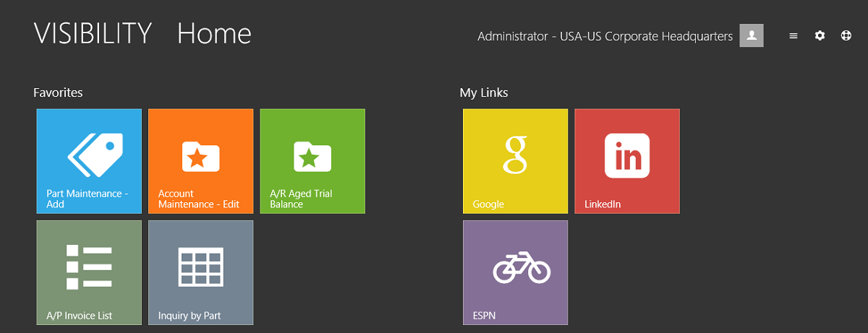Screen dimensions: 868x333
Task: Open Account Maintenance - Edit favorite tile
Action: 200,161
